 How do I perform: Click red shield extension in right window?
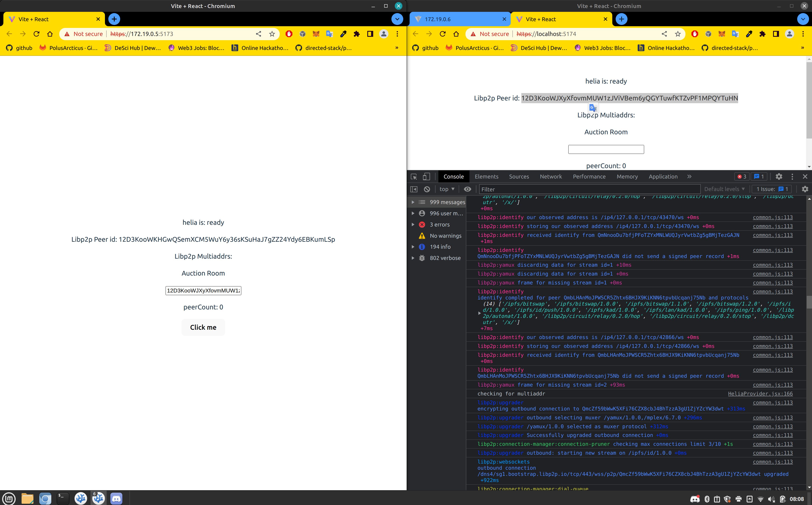695,34
